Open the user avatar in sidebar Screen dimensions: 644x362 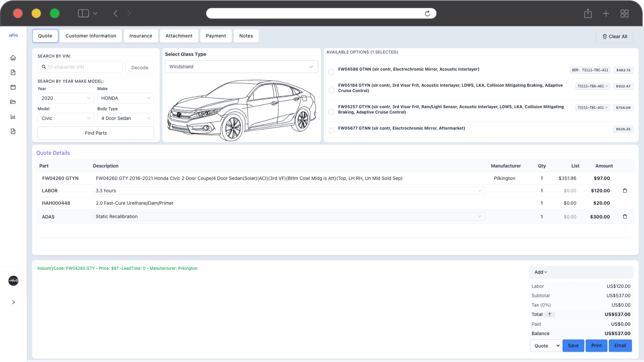(x=13, y=281)
